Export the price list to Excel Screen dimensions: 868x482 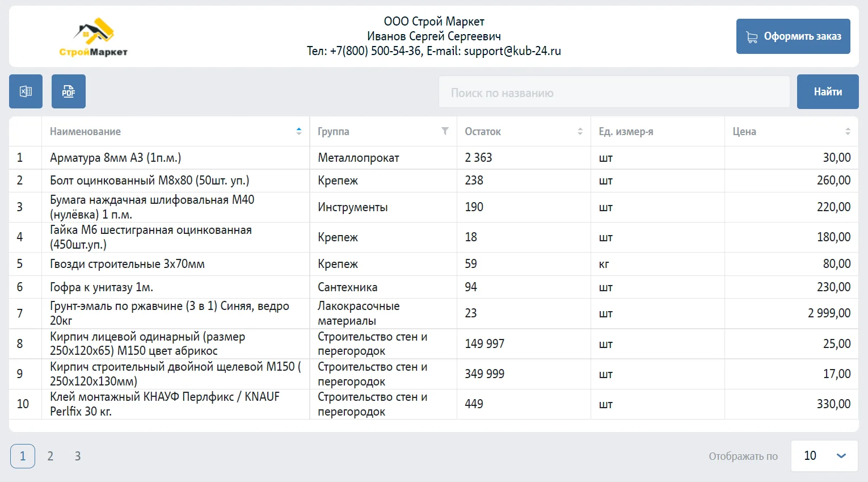(x=26, y=91)
